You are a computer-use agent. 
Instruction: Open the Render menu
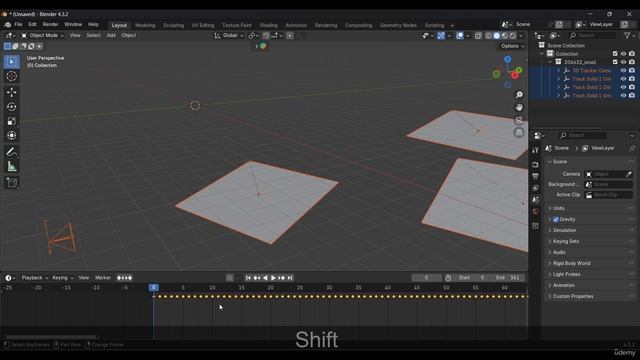click(51, 24)
